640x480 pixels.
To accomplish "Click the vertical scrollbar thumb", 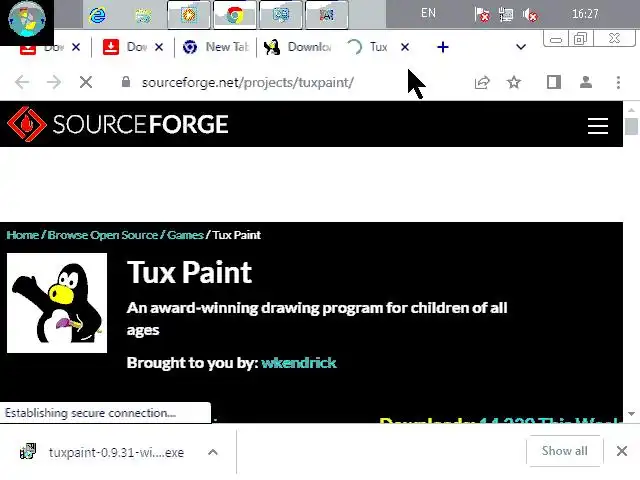I will click(631, 126).
